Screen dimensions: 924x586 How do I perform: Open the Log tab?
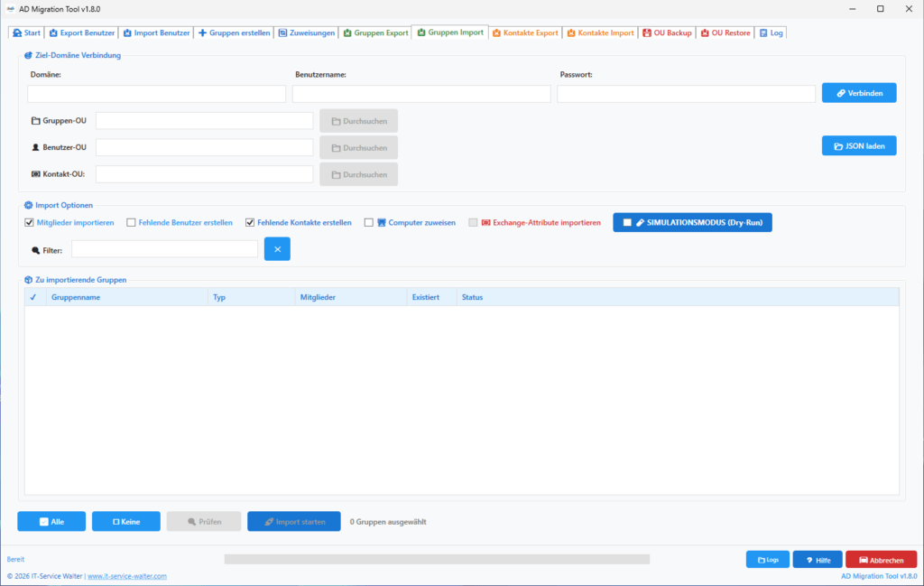click(771, 33)
